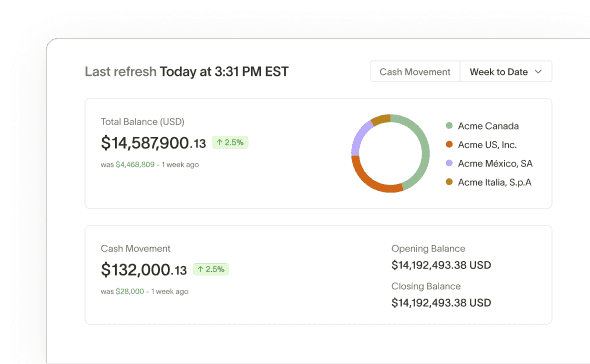Click the Closing Balance label
The height and width of the screenshot is (364, 590).
426,286
